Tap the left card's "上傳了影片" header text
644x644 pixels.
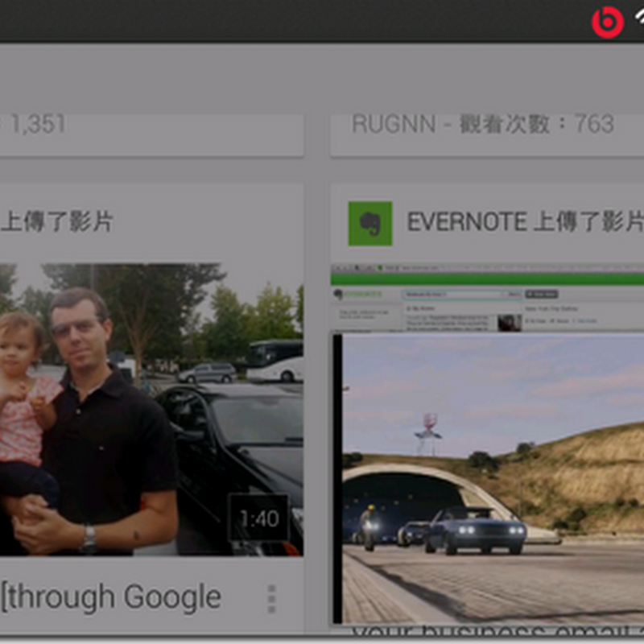(x=56, y=222)
